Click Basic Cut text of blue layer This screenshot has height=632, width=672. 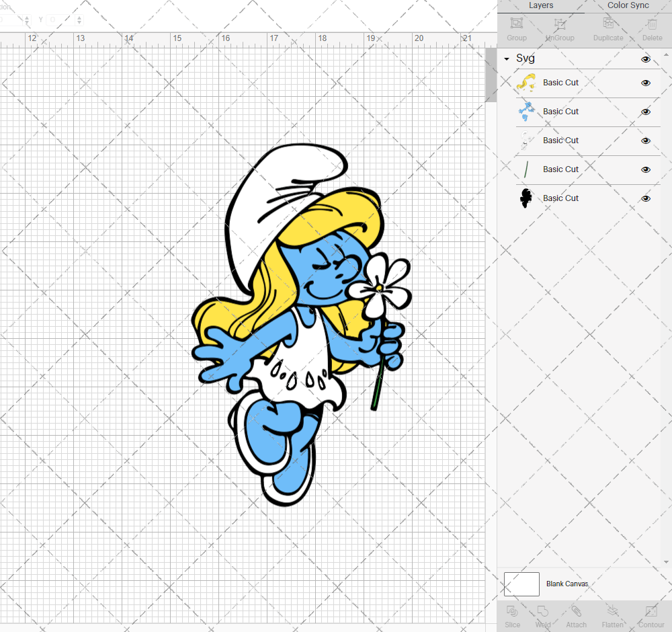point(560,112)
